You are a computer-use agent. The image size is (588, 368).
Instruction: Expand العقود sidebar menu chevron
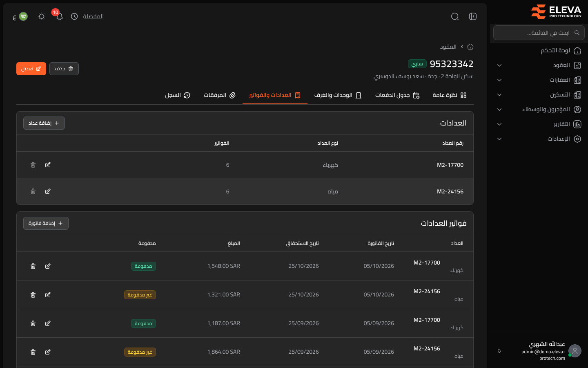tap(499, 65)
